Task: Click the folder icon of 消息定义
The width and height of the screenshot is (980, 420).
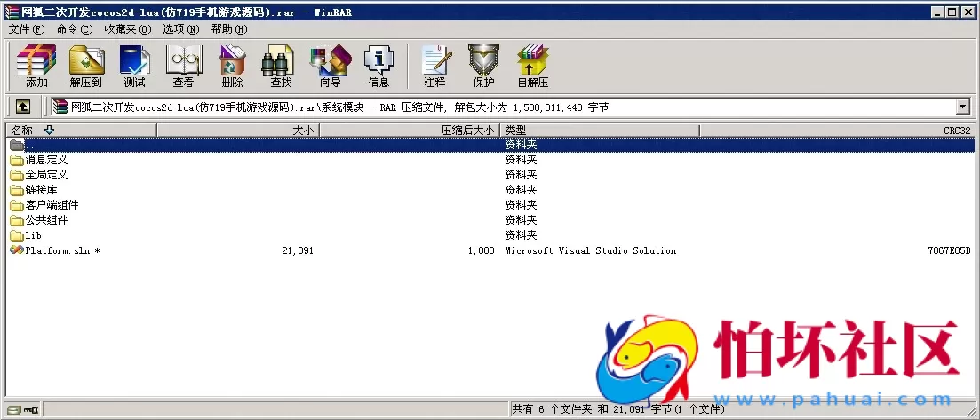Action: pos(17,160)
